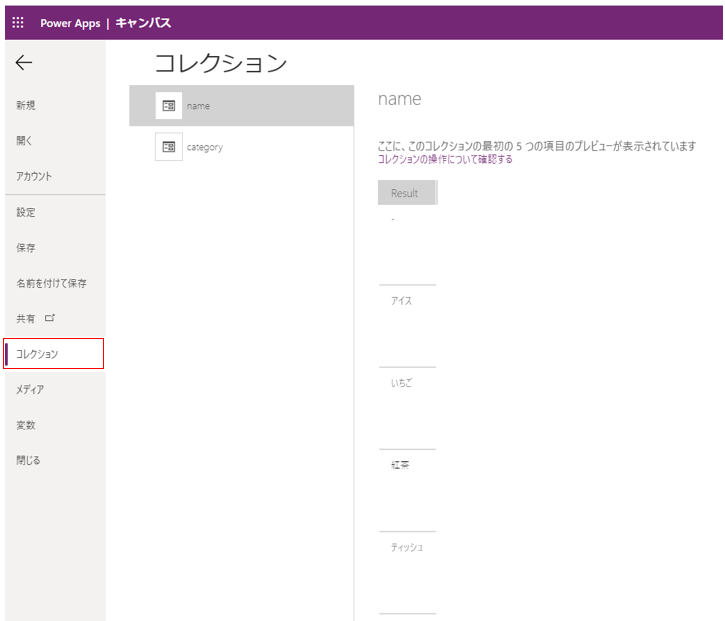Select the name collection row
725x621 pixels.
click(241, 105)
